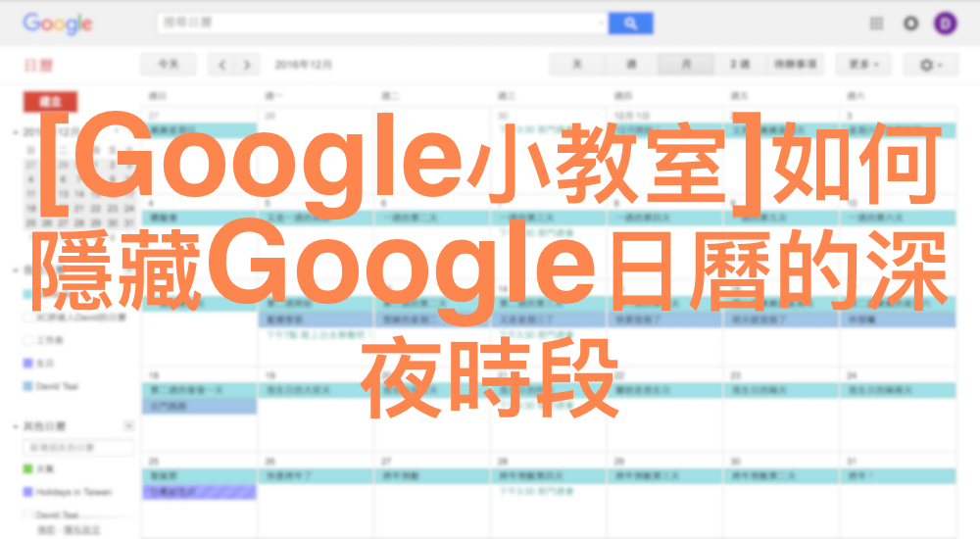Toggle the 生日 birthdays calendar checkbox
The height and width of the screenshot is (539, 980).
[27, 364]
